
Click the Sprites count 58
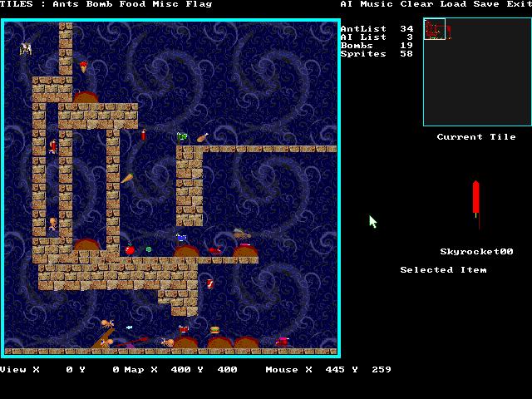coord(406,53)
